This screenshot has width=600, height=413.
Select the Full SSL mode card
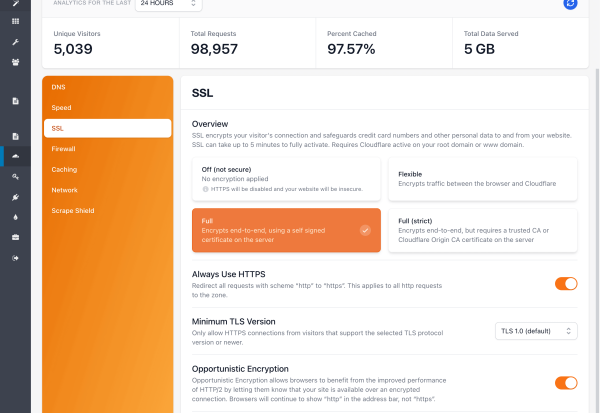286,230
